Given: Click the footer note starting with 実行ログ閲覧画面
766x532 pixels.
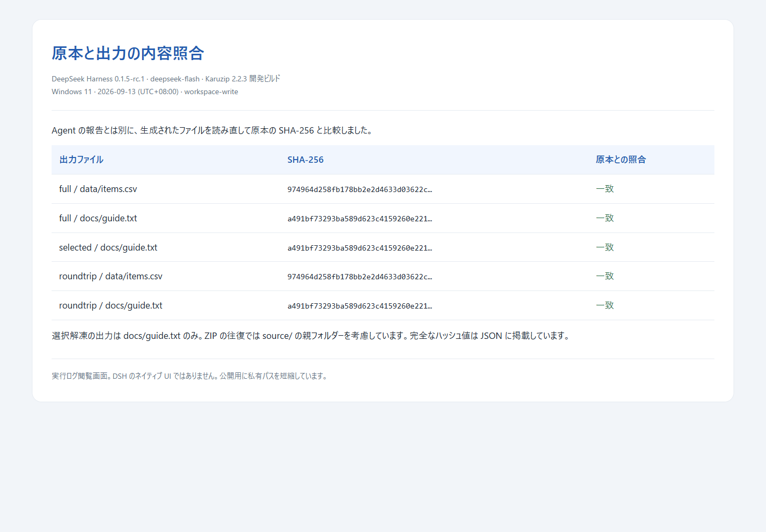Looking at the screenshot, I should (x=190, y=376).
